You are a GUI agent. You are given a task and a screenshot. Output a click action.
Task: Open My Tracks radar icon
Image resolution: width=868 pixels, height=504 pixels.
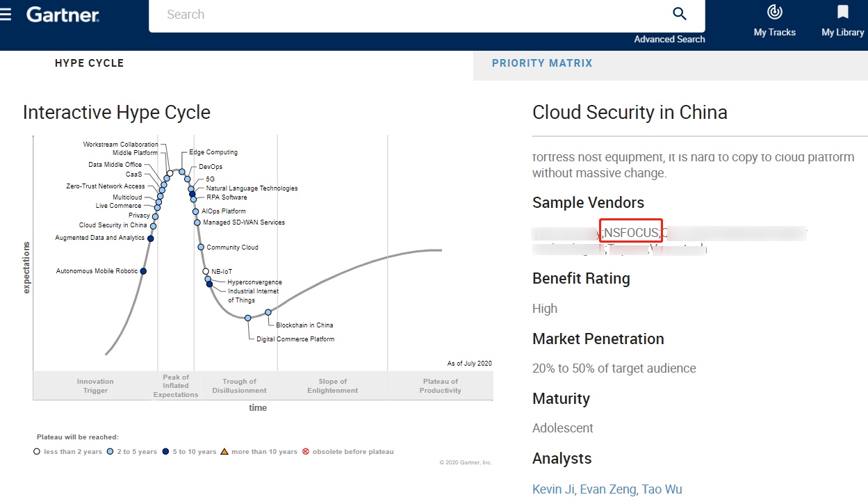(x=774, y=13)
